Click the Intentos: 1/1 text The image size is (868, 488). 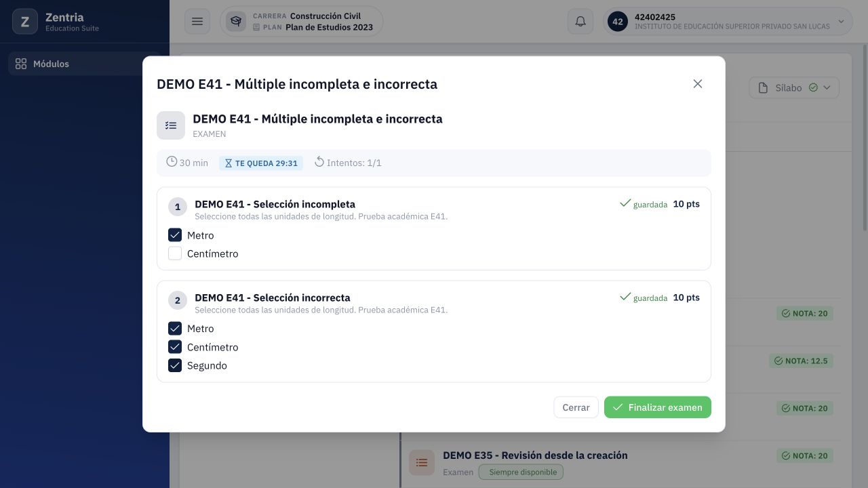[354, 163]
